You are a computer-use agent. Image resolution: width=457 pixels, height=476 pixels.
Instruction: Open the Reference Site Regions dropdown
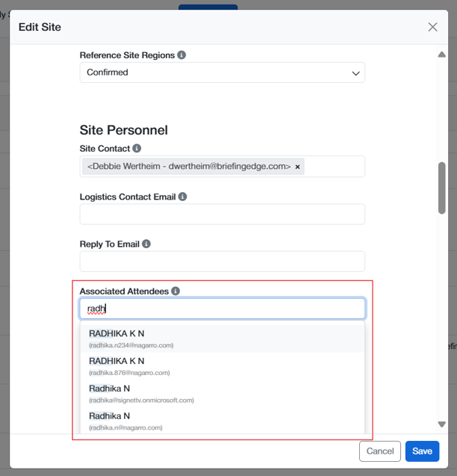[x=222, y=72]
